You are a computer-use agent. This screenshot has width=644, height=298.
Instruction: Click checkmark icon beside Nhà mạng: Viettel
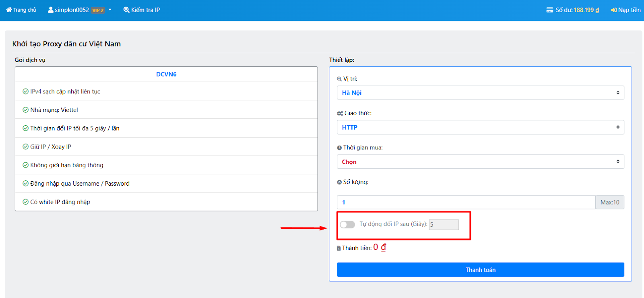tap(25, 110)
